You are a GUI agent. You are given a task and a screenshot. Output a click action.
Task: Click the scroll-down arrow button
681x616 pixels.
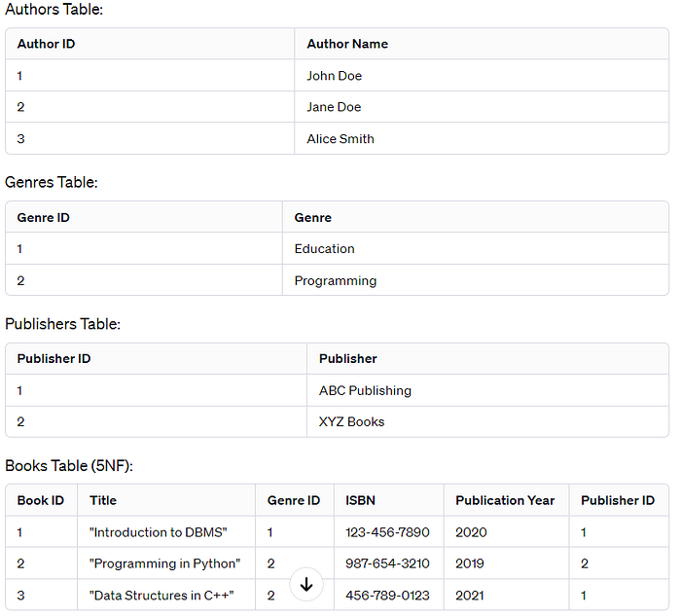point(306,584)
